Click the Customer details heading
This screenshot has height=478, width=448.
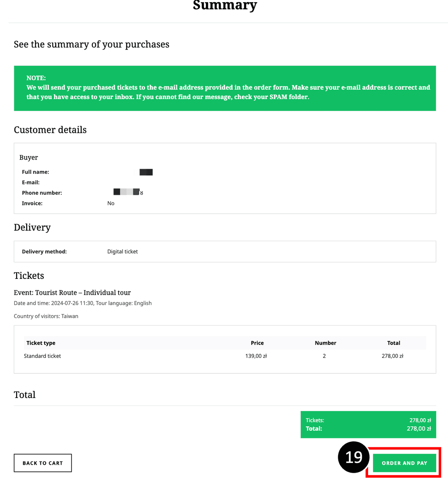tap(50, 130)
